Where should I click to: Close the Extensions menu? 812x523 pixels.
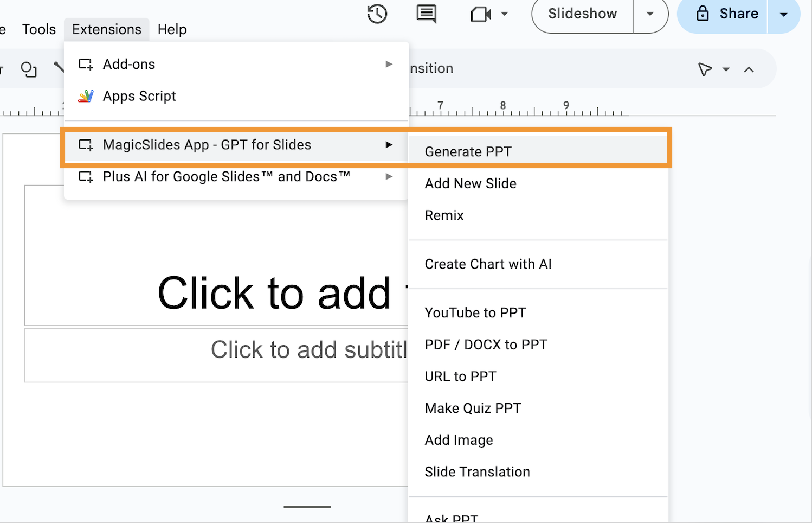107,29
